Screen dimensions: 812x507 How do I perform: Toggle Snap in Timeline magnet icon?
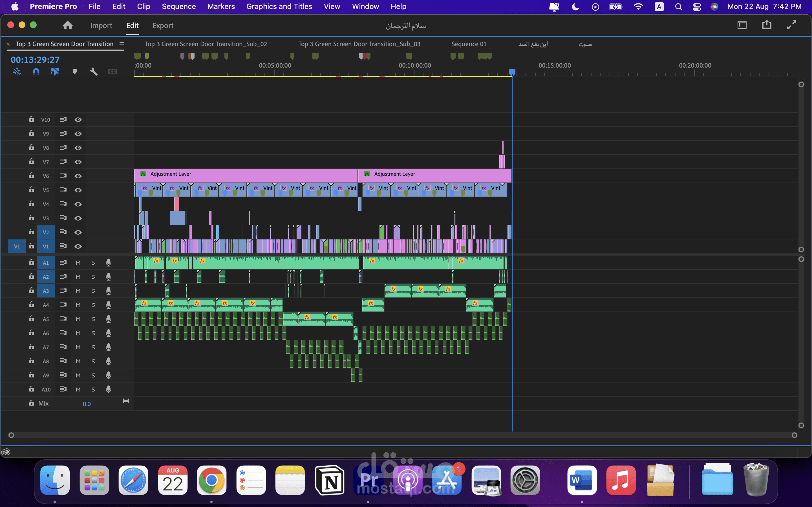point(36,72)
